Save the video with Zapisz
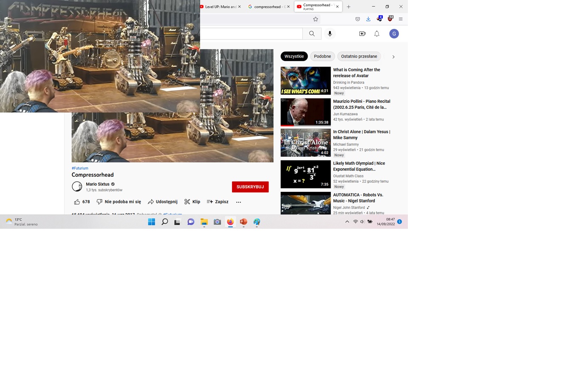588x368 pixels. [x=218, y=202]
